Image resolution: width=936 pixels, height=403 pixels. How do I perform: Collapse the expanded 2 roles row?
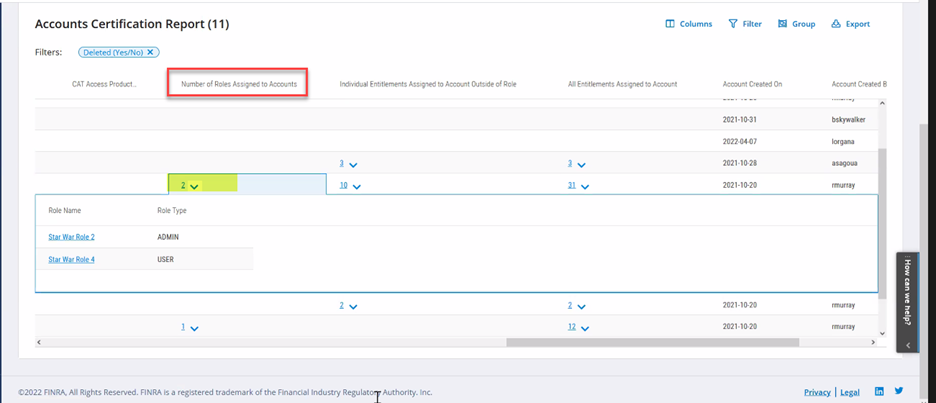(195, 186)
